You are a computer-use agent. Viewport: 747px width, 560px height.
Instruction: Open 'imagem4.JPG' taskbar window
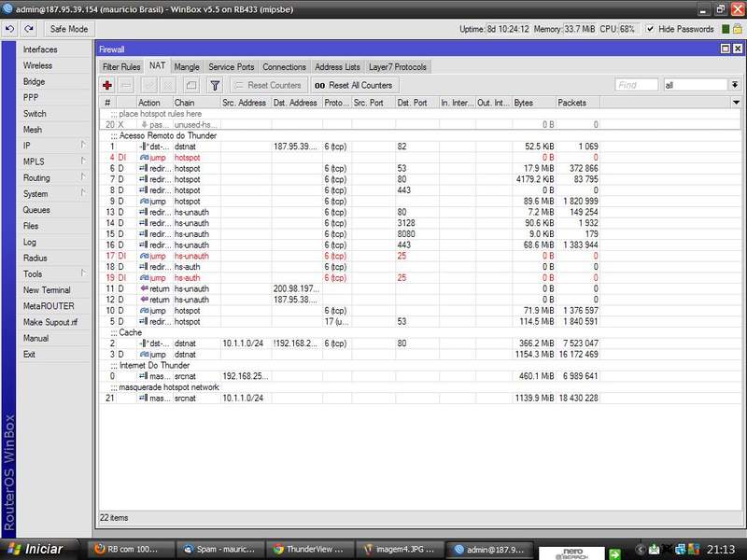(400, 550)
